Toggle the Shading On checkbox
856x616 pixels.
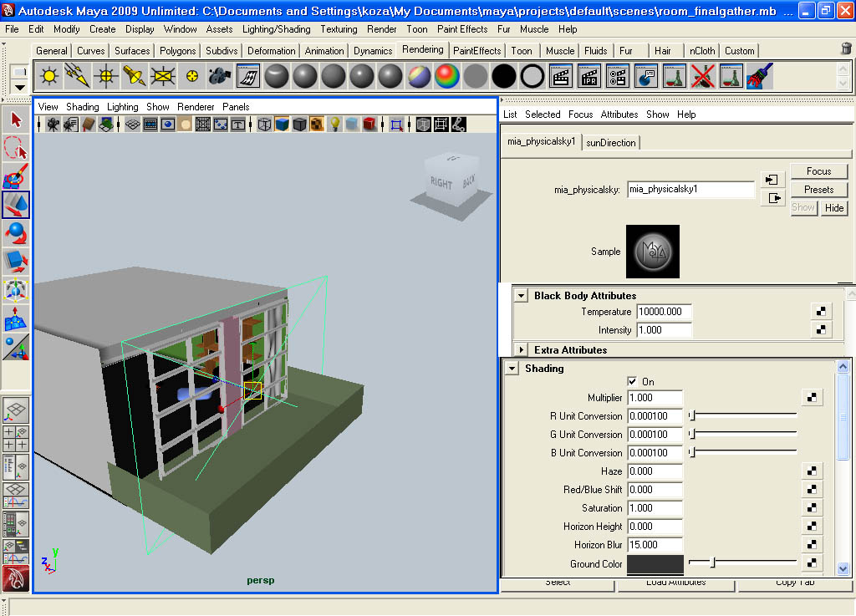632,381
